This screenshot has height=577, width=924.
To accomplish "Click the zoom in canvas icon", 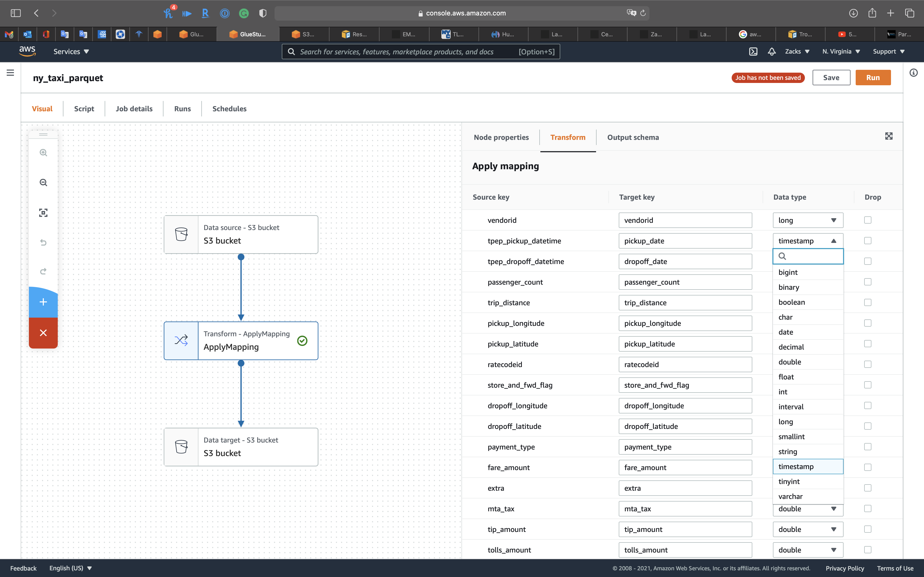I will [43, 153].
